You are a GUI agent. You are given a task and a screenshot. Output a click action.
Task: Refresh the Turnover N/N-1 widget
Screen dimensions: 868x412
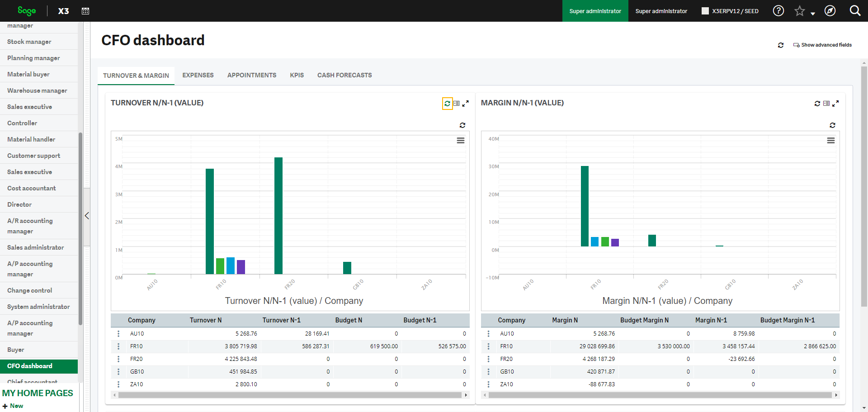[x=447, y=104]
